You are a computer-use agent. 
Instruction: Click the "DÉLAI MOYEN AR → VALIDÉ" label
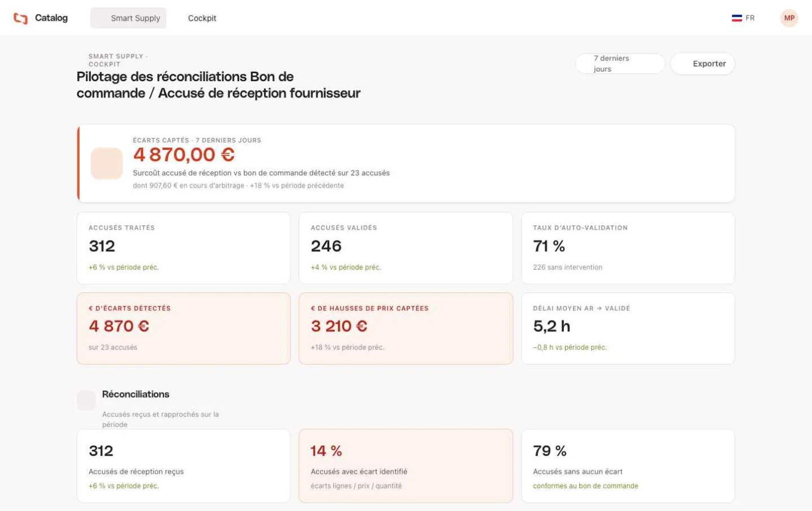point(581,308)
